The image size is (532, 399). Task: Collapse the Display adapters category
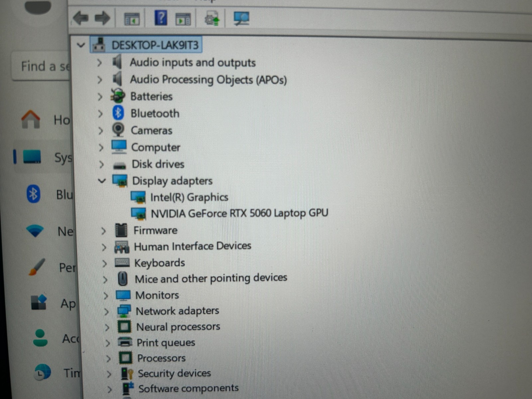(x=102, y=181)
